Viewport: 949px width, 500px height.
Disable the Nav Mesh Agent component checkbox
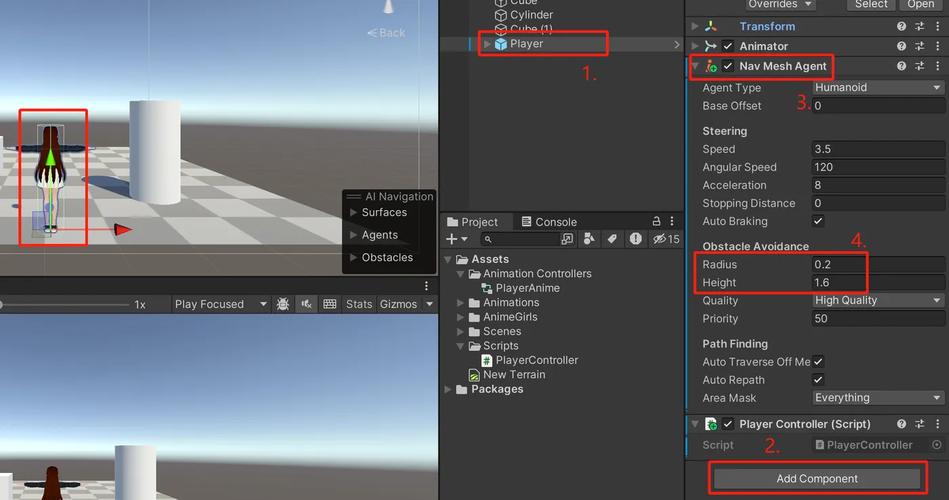(728, 66)
